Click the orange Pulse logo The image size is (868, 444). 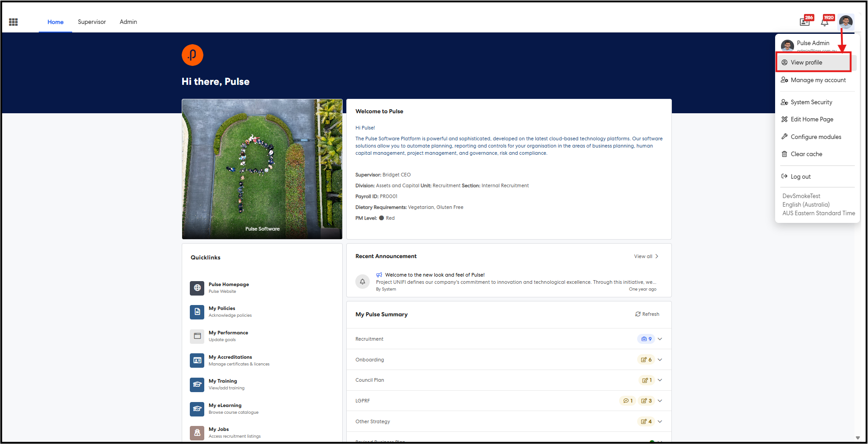pyautogui.click(x=193, y=55)
